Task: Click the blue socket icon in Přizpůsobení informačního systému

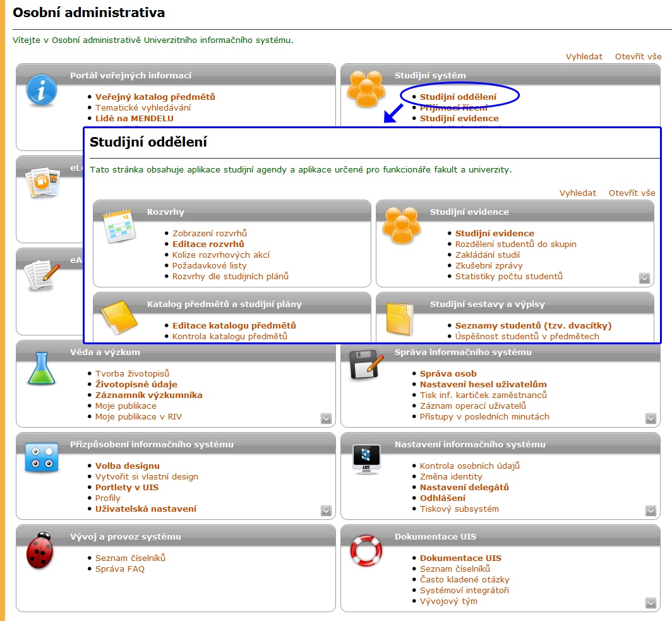Action: point(42,457)
